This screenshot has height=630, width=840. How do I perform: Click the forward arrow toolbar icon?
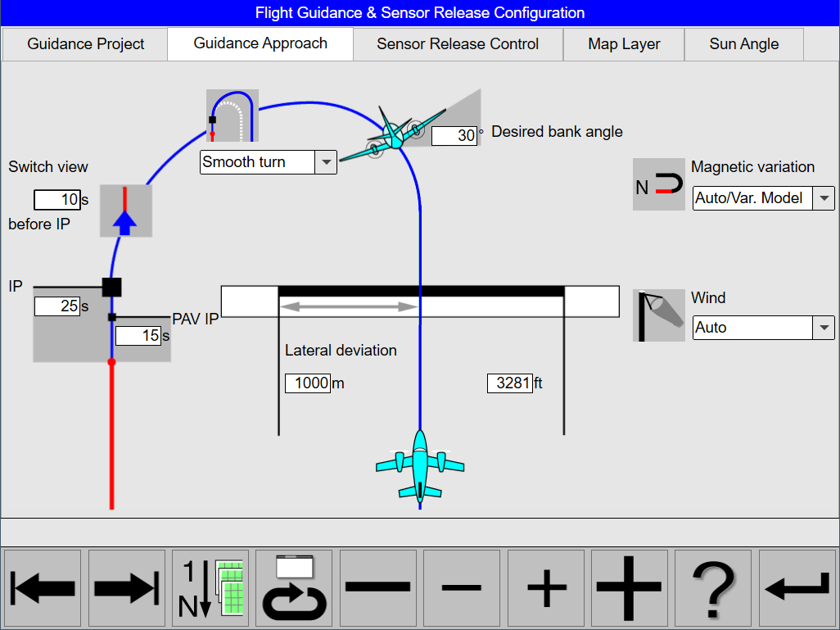pyautogui.click(x=126, y=587)
